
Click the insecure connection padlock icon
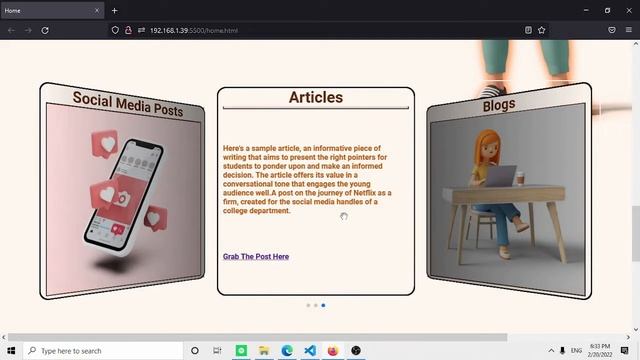[x=128, y=30]
